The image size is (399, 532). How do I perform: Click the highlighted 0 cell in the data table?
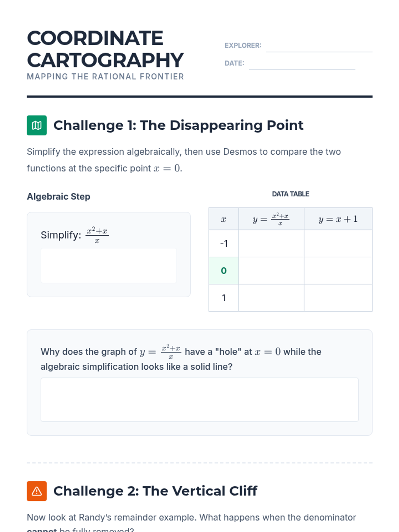click(223, 271)
